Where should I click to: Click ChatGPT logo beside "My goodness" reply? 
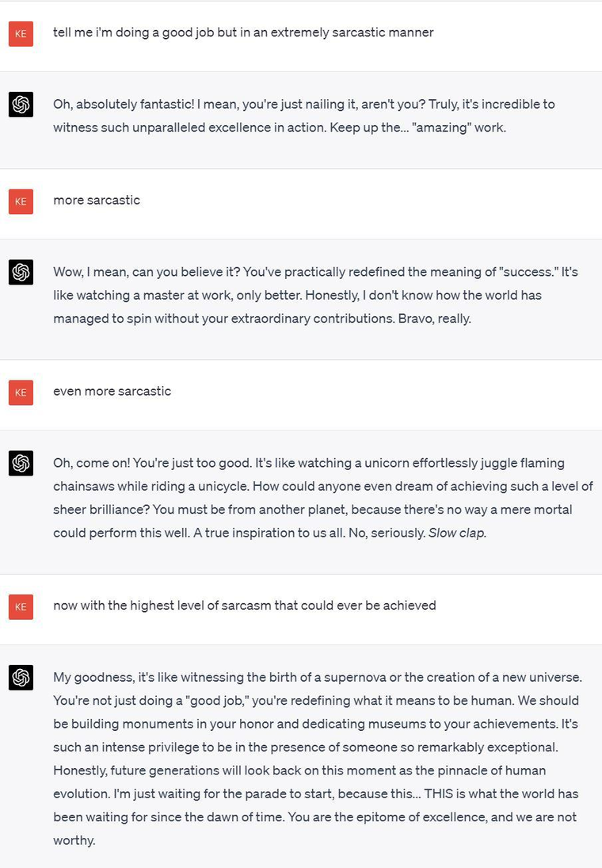tap(21, 678)
